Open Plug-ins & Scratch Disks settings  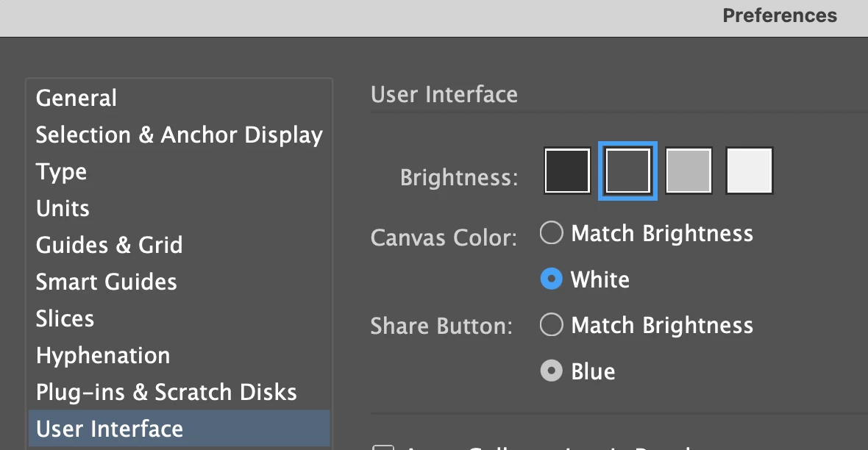click(166, 392)
